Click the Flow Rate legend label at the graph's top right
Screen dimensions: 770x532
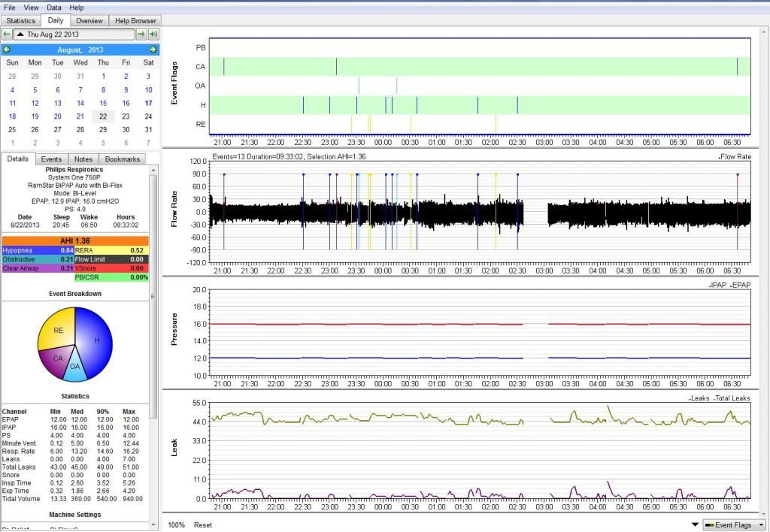[x=735, y=156]
